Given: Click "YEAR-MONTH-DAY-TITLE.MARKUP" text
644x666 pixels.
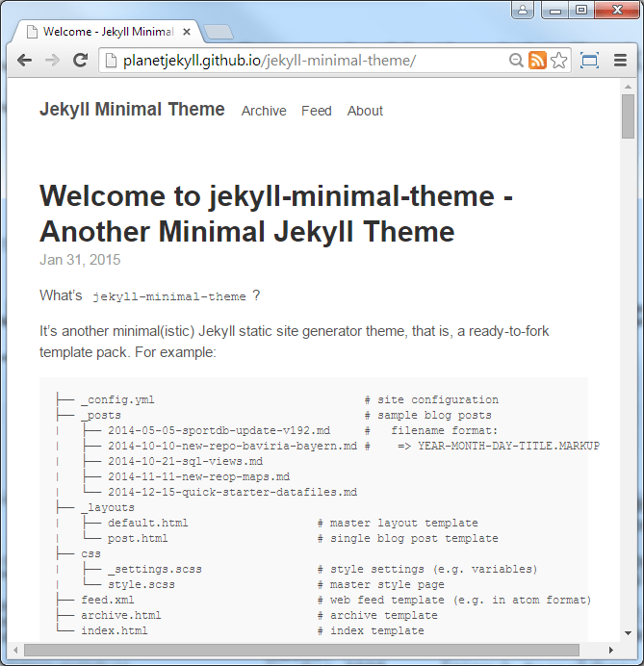Looking at the screenshot, I should pos(509,446).
